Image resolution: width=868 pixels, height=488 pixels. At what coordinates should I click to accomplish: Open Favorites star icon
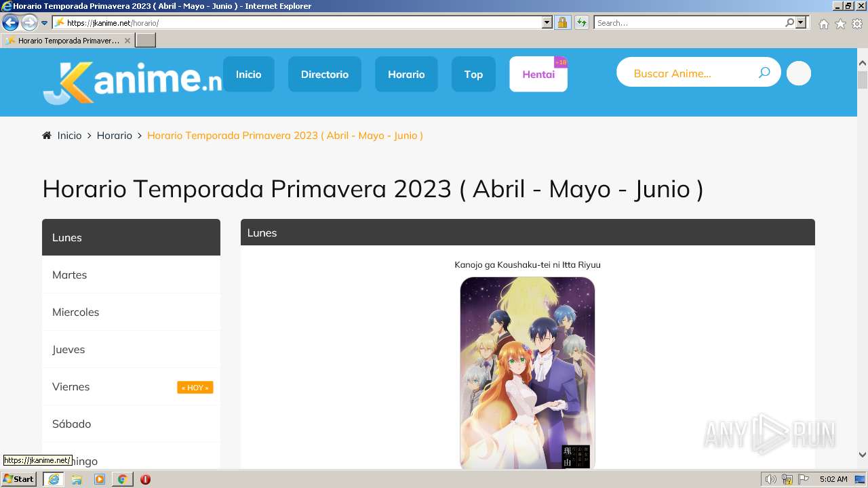pyautogui.click(x=840, y=24)
